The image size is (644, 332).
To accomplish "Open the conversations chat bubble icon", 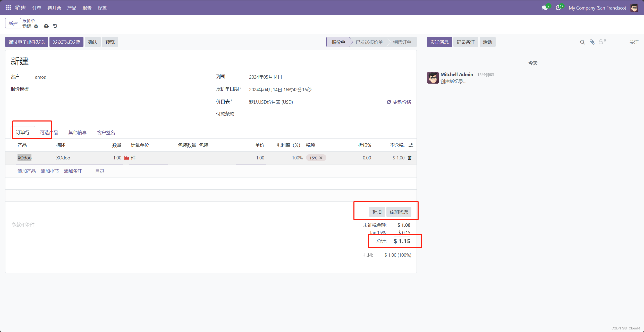I will 545,8.
